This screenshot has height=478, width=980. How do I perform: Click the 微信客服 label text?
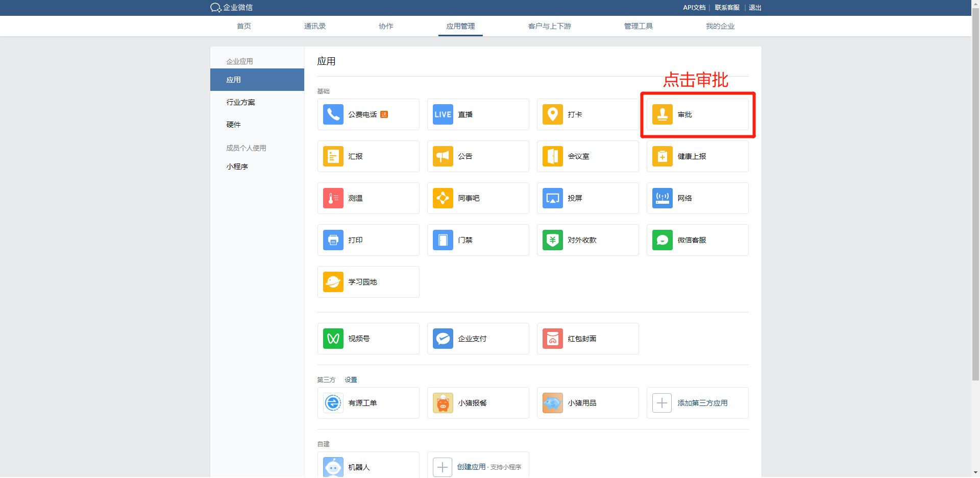point(692,240)
